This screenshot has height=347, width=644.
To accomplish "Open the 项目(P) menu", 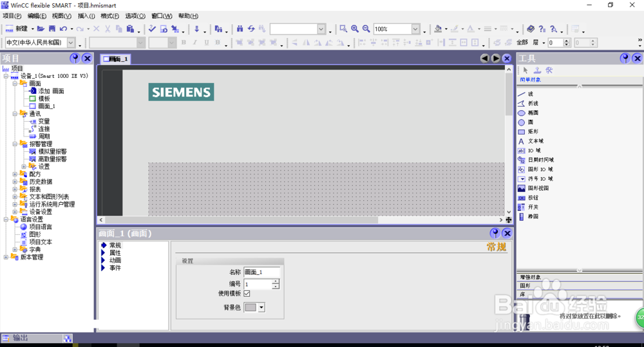I will coord(12,16).
